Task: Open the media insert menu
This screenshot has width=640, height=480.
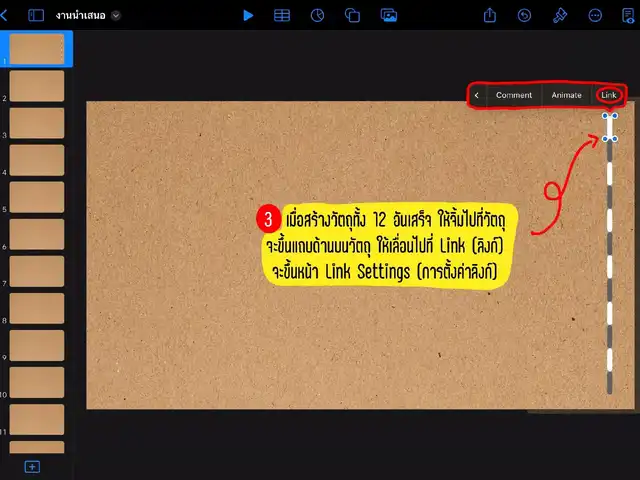Action: pyautogui.click(x=388, y=15)
